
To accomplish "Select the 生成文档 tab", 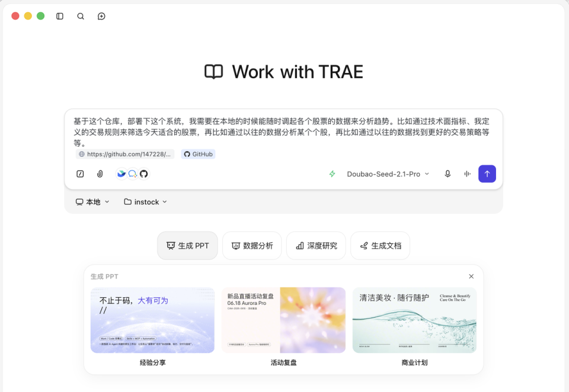I will click(x=381, y=246).
